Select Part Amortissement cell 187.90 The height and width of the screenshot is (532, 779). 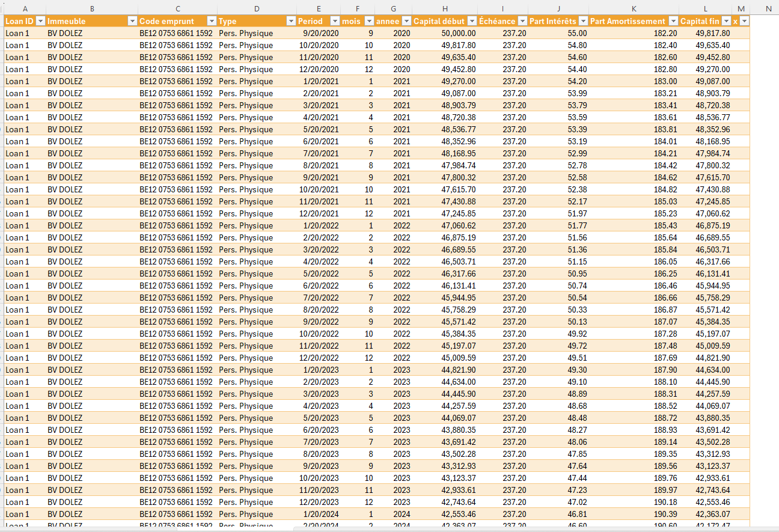click(634, 370)
